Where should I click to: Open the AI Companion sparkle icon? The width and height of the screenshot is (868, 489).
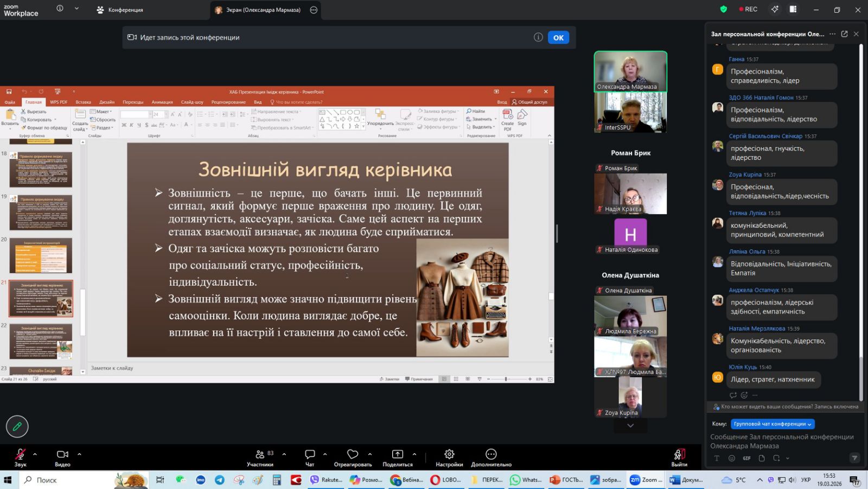(775, 9)
